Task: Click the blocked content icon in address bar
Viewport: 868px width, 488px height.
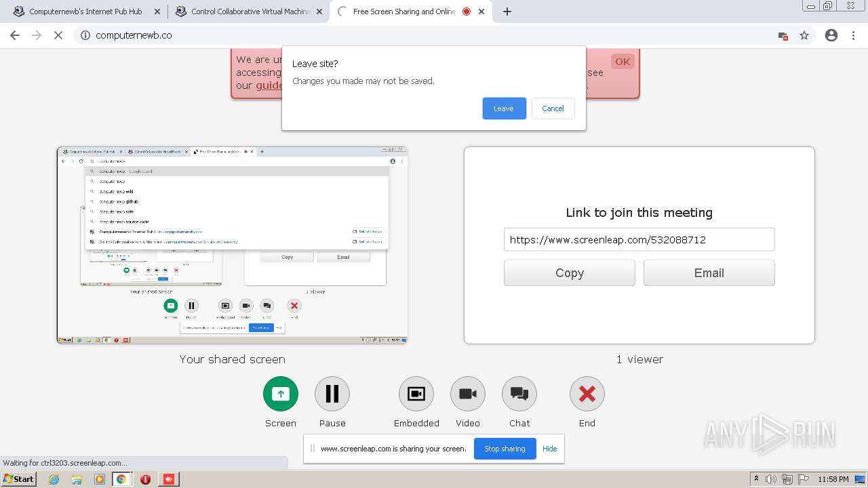Action: (783, 36)
